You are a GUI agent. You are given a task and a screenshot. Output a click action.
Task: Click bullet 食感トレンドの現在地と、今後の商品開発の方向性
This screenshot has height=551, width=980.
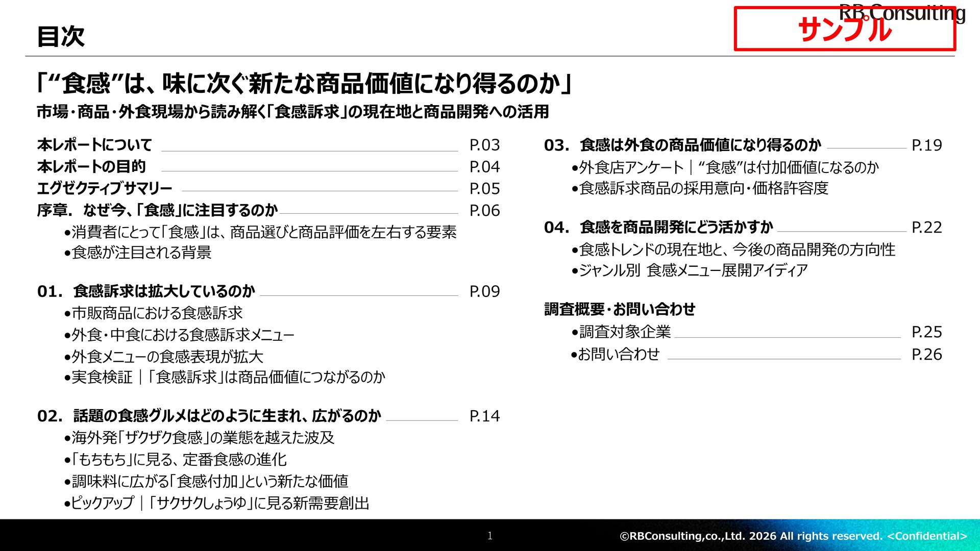tap(733, 249)
